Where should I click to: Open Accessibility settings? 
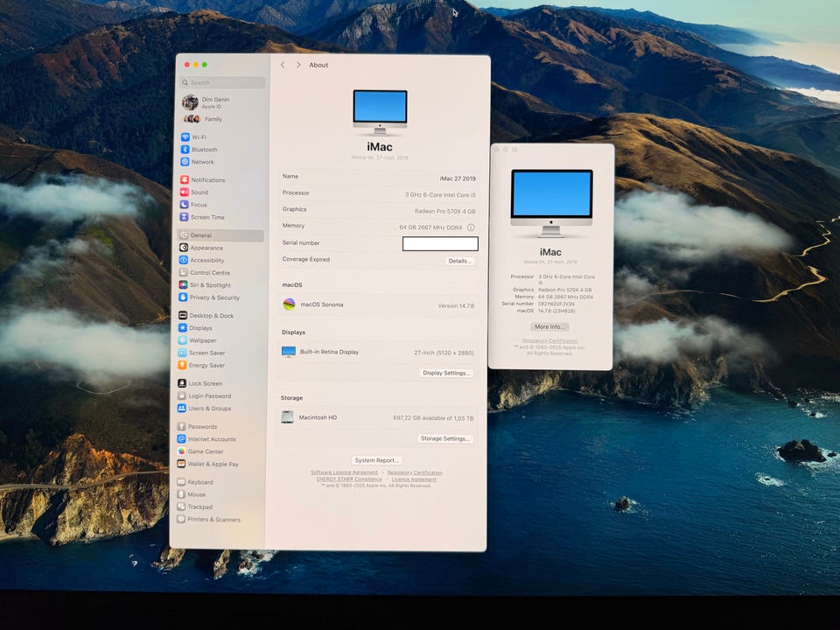point(201,261)
